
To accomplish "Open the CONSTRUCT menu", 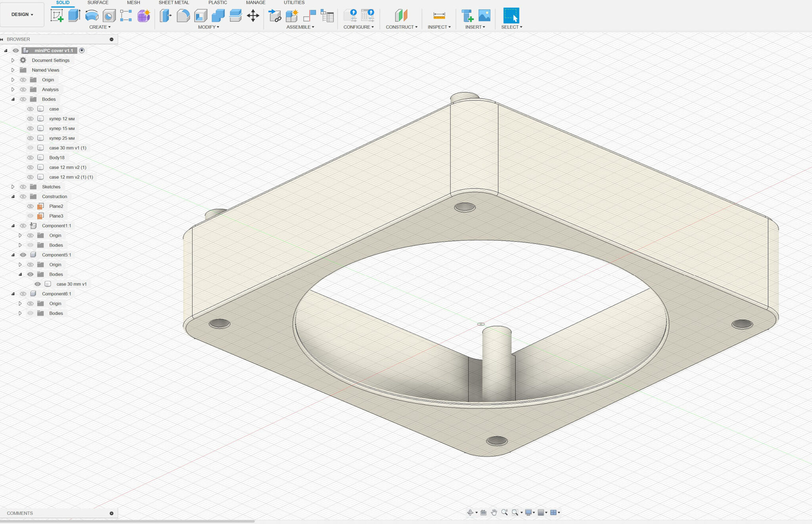I will click(x=401, y=27).
